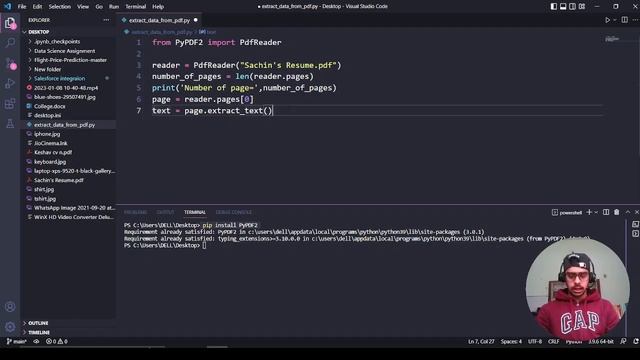Expand the .ipynb_checkpoints folder

(57, 42)
